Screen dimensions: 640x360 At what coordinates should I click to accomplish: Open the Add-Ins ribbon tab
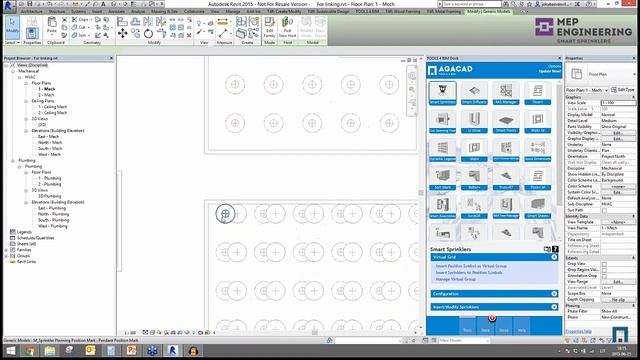253,11
